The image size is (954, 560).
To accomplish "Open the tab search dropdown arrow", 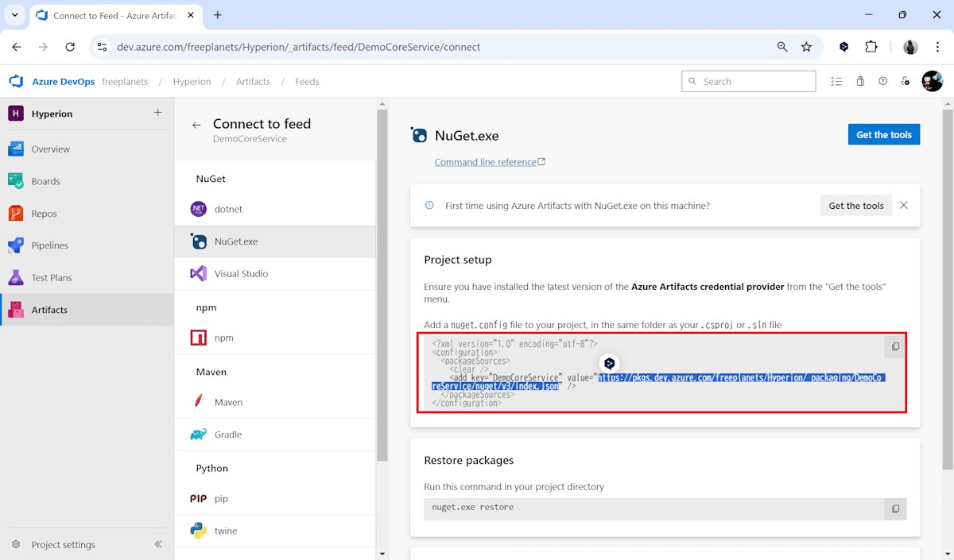I will click(14, 15).
